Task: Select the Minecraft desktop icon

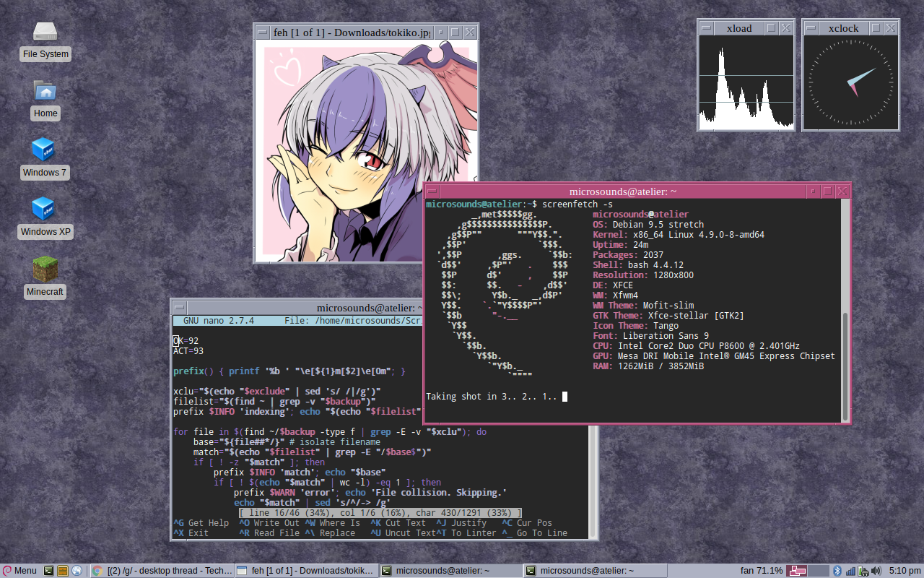Action: 45,278
